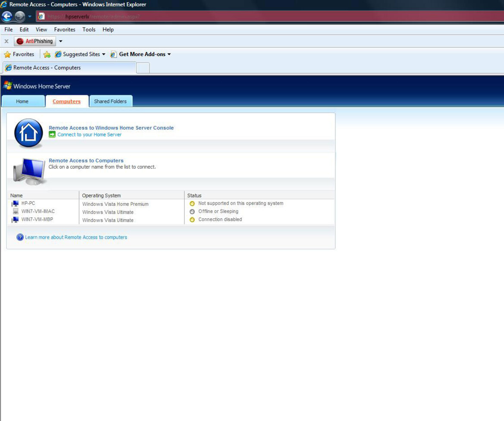Click the gray offline status icon
Viewport: 504px width, 421px height.
click(192, 212)
